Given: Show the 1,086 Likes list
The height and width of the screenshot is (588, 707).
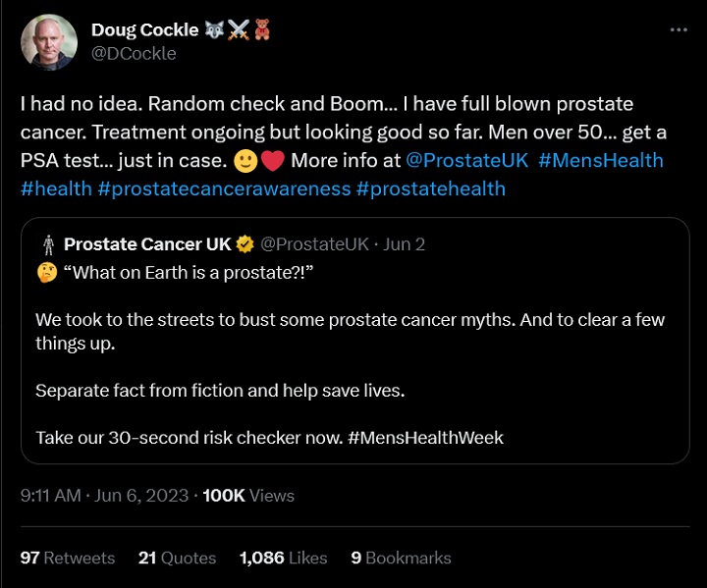Looking at the screenshot, I should (283, 558).
